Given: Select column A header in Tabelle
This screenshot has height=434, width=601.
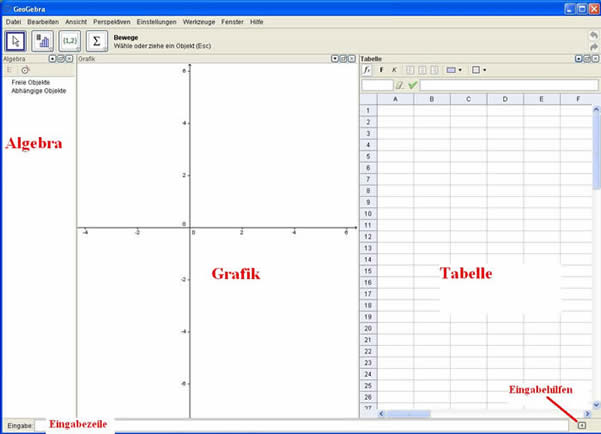Looking at the screenshot, I should click(x=396, y=99).
